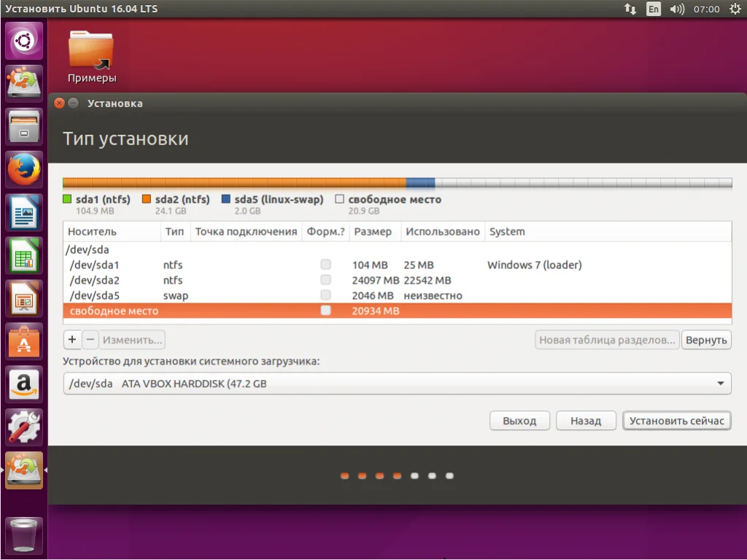This screenshot has height=560, width=747.
Task: Click Новая таблица разделов... button
Action: [607, 340]
